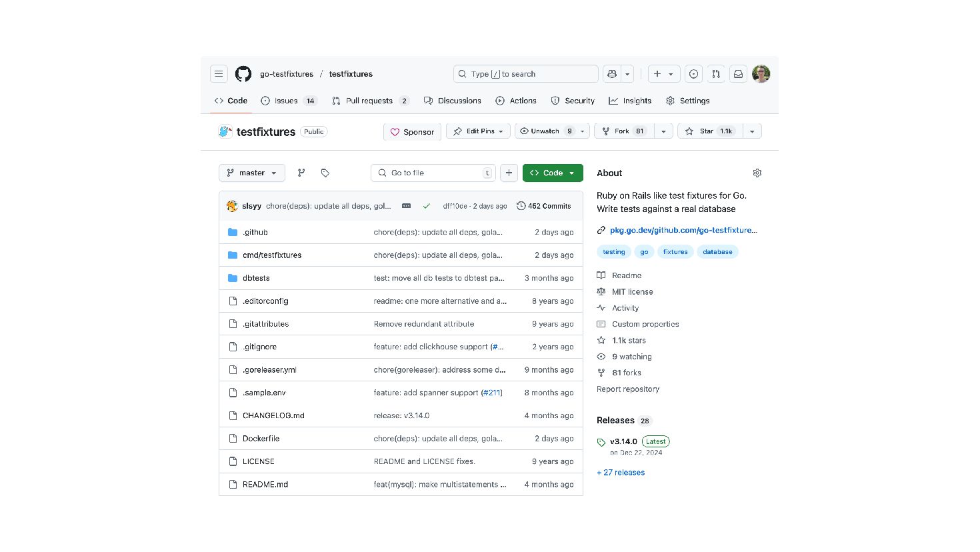Open the .gitignore file
The image size is (980, 552).
259,347
